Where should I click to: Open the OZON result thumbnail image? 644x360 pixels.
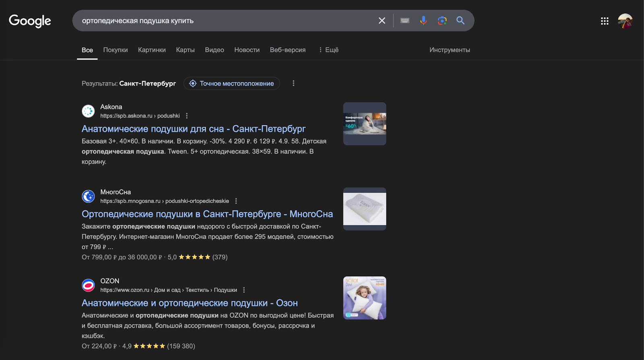point(365,298)
